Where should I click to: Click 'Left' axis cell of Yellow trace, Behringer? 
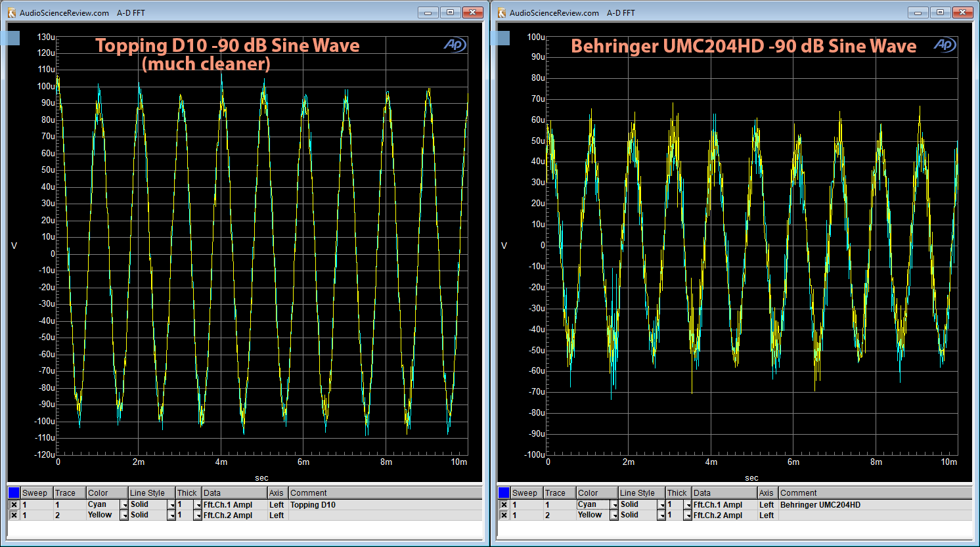[768, 515]
